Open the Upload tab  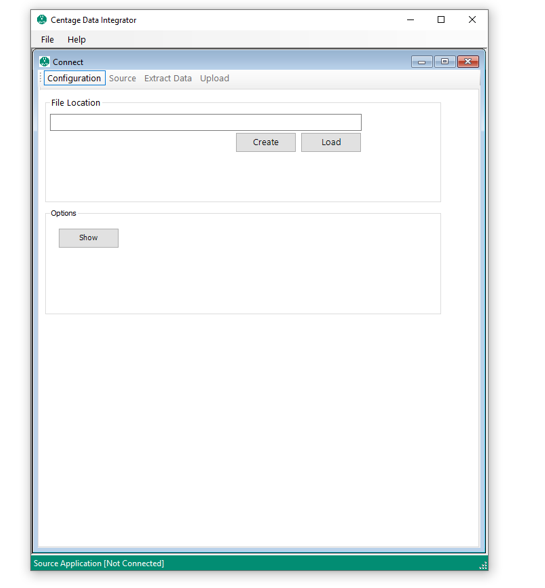[215, 78]
